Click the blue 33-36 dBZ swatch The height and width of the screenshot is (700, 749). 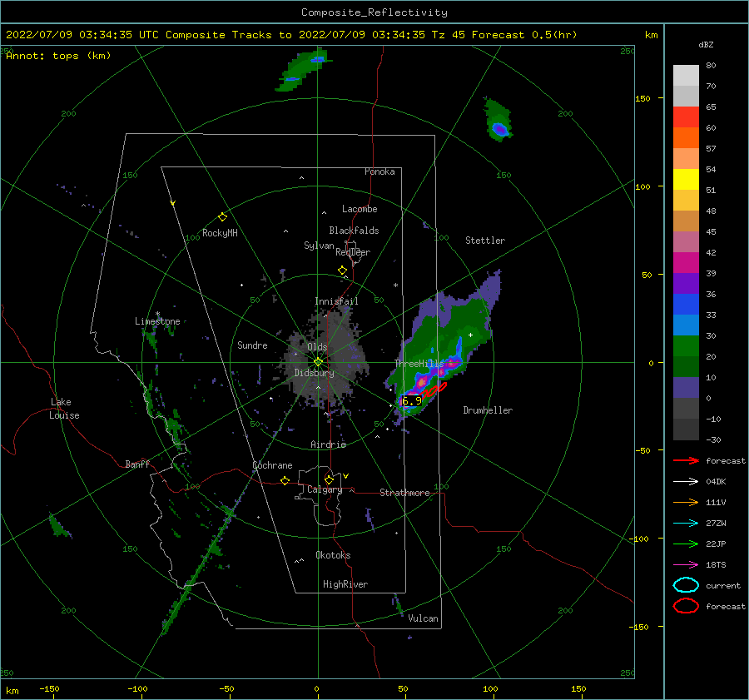[686, 305]
